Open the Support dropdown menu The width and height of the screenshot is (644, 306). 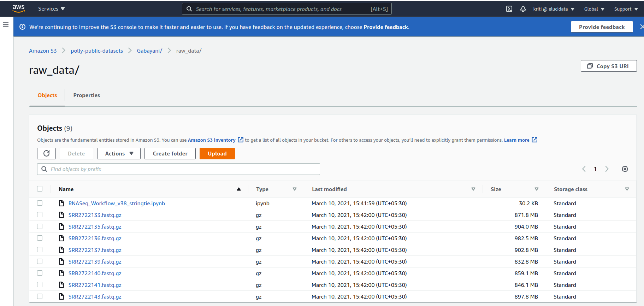coord(626,9)
